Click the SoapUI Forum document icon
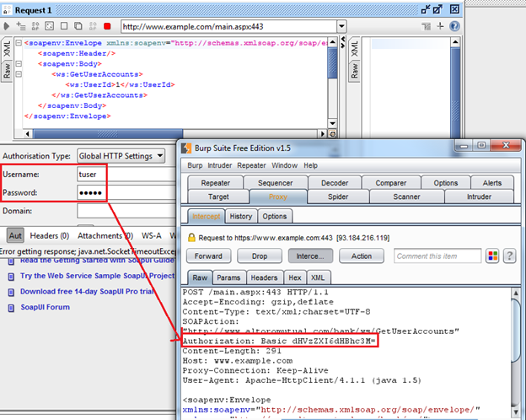 [x=9, y=307]
